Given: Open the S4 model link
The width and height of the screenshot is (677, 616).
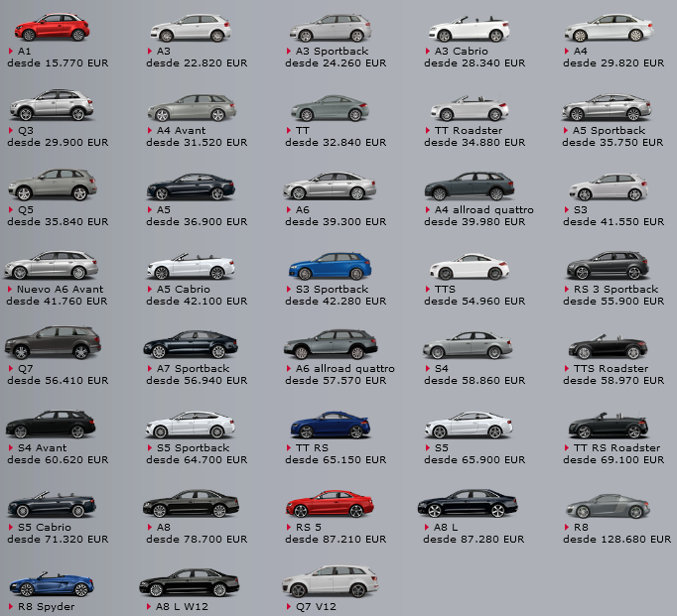Looking at the screenshot, I should pos(442,368).
